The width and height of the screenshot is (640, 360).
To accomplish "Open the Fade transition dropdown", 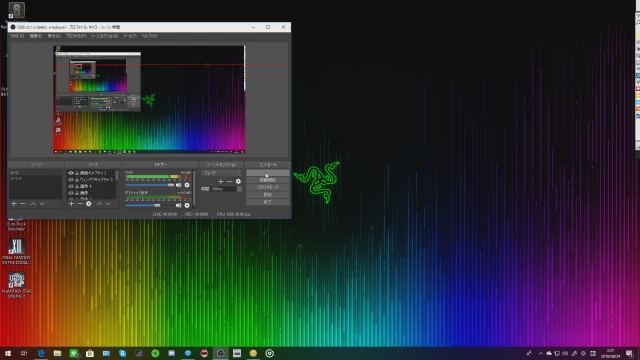I will click(222, 173).
